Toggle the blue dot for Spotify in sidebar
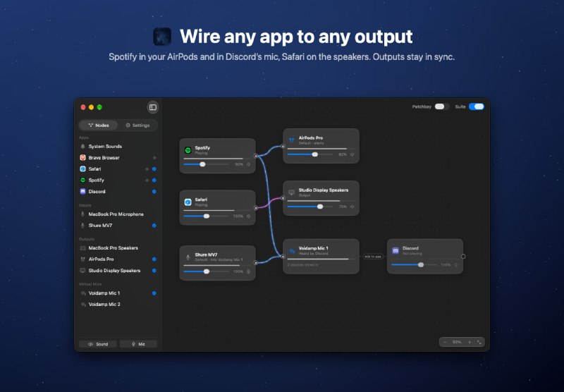Image resolution: width=564 pixels, height=392 pixels. coord(154,180)
